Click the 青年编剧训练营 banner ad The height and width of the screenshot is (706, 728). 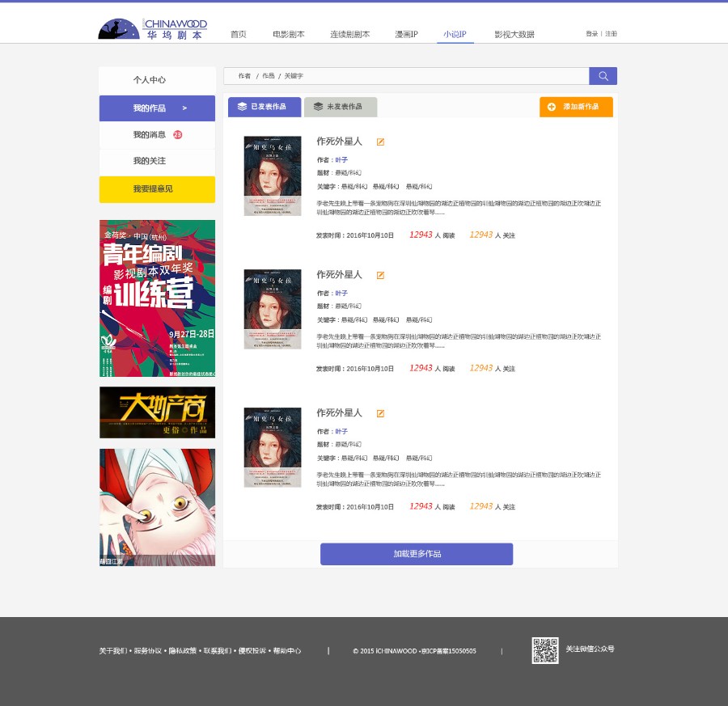tap(157, 298)
